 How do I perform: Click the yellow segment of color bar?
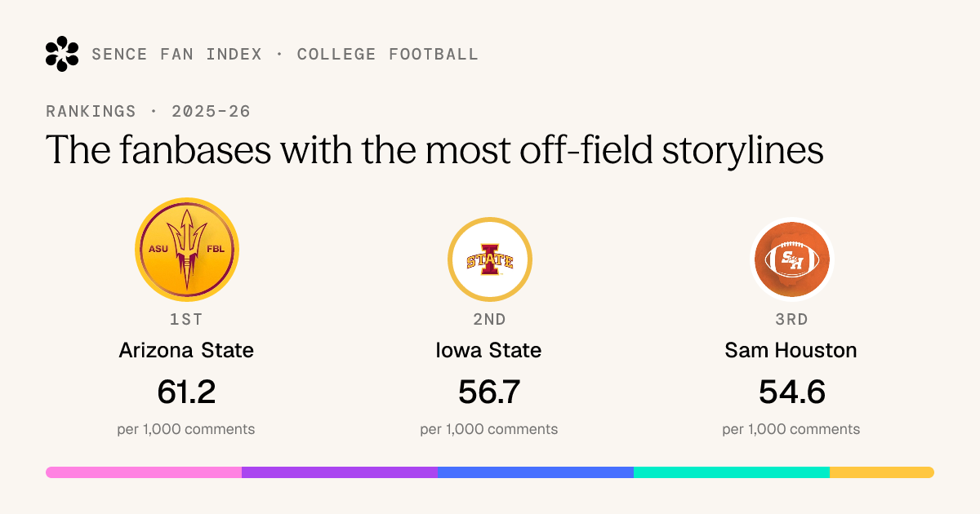pyautogui.click(x=882, y=472)
